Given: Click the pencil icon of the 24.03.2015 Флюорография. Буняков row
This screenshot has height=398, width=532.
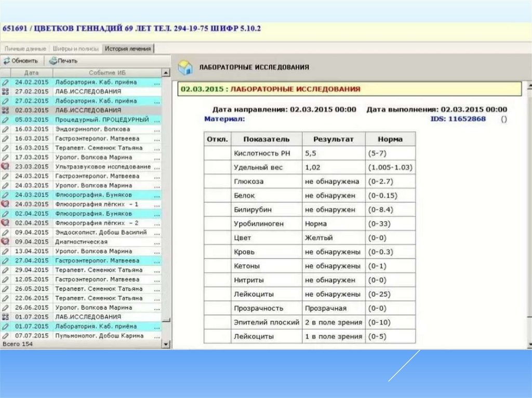Looking at the screenshot, I should coord(5,195).
